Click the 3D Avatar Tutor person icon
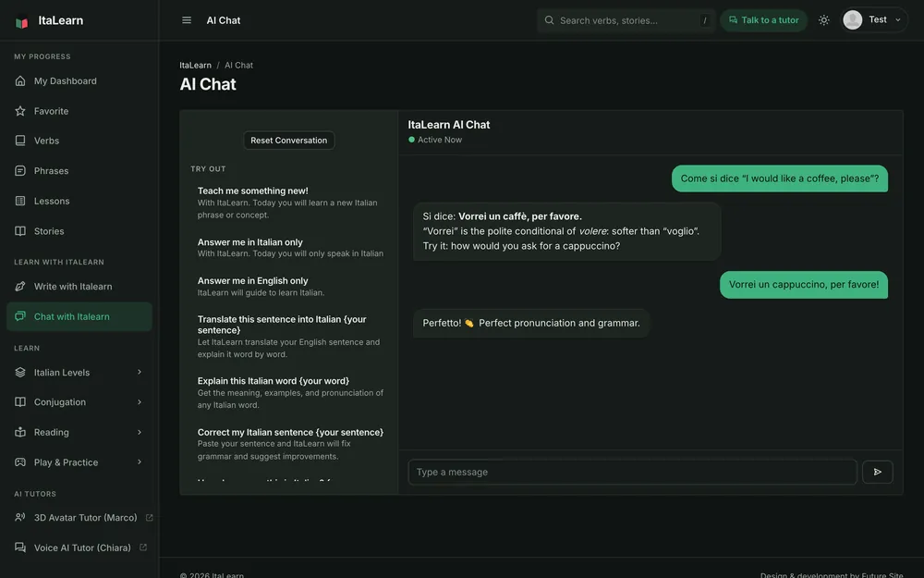924x578 pixels. tap(20, 517)
